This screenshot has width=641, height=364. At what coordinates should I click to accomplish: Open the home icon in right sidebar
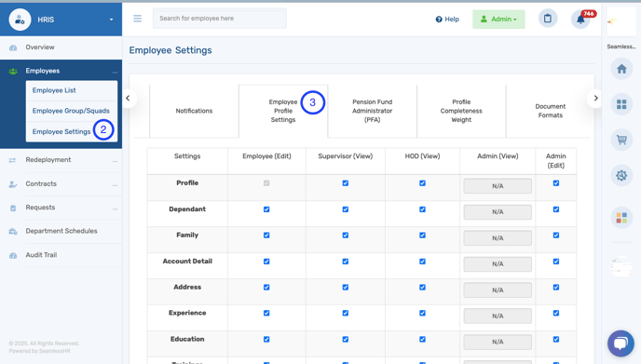click(x=621, y=69)
